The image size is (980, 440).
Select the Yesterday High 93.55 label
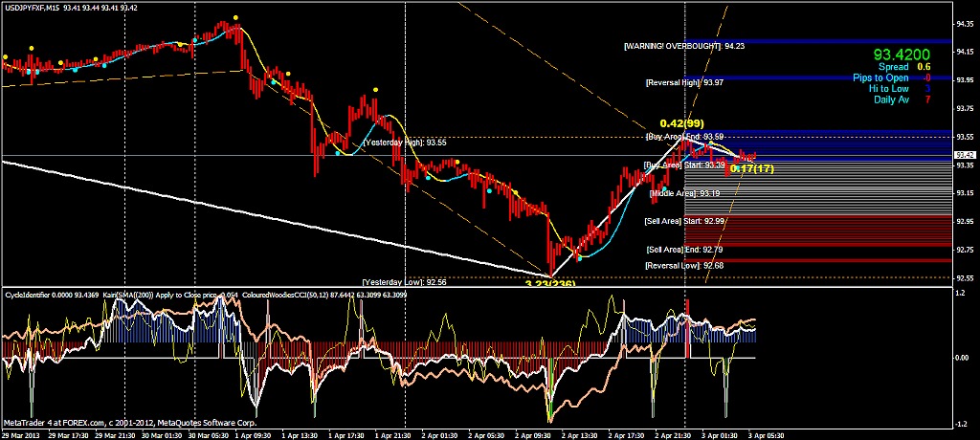pyautogui.click(x=405, y=143)
